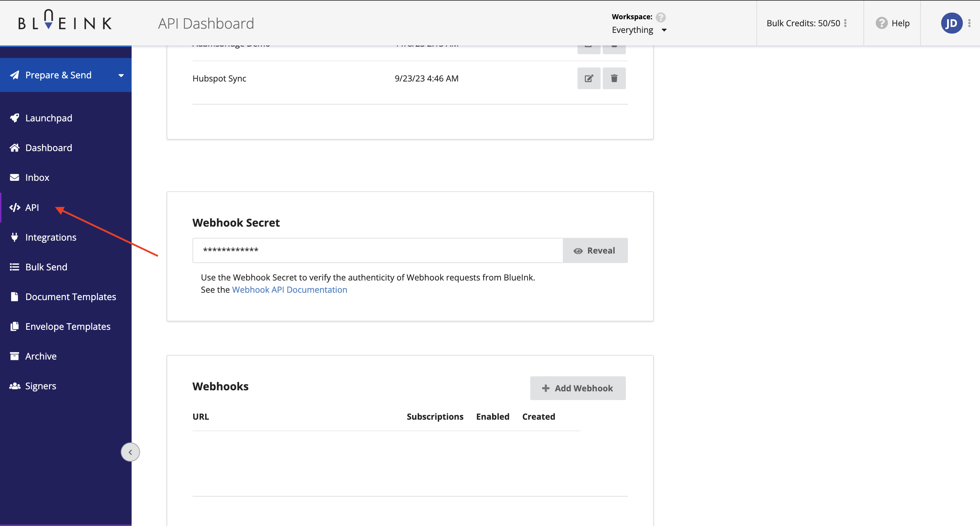Screen dimensions: 980x526
Task: Click the Dashboard home icon
Action: (x=14, y=148)
